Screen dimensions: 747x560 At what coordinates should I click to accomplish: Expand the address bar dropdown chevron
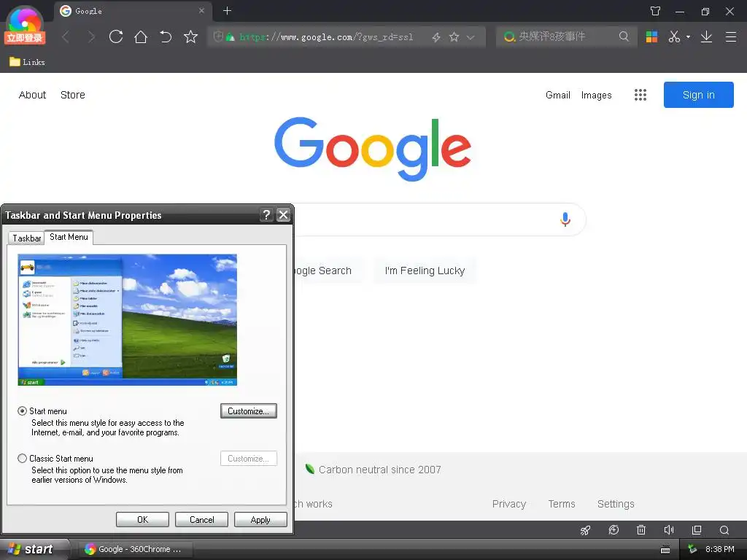coord(471,37)
